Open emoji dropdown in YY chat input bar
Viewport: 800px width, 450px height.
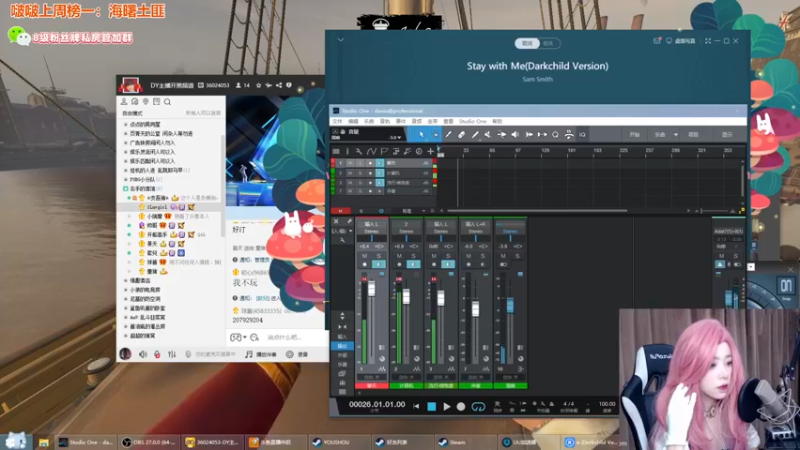click(x=245, y=338)
